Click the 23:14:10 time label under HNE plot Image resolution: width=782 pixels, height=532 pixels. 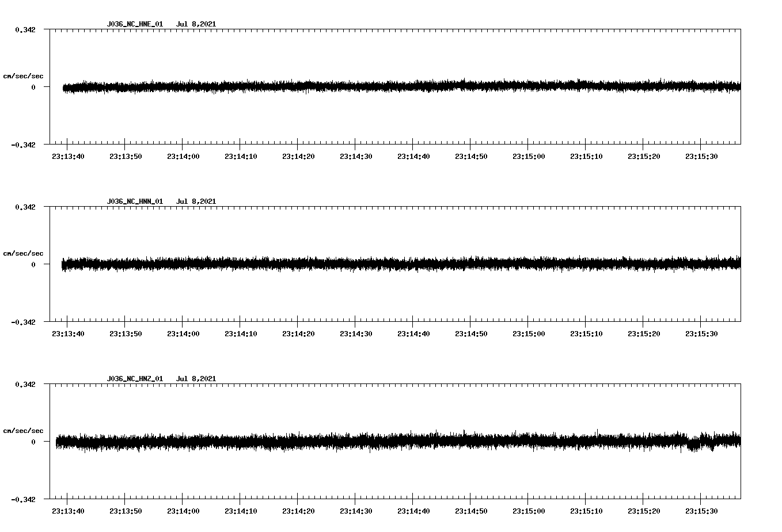[x=241, y=157]
